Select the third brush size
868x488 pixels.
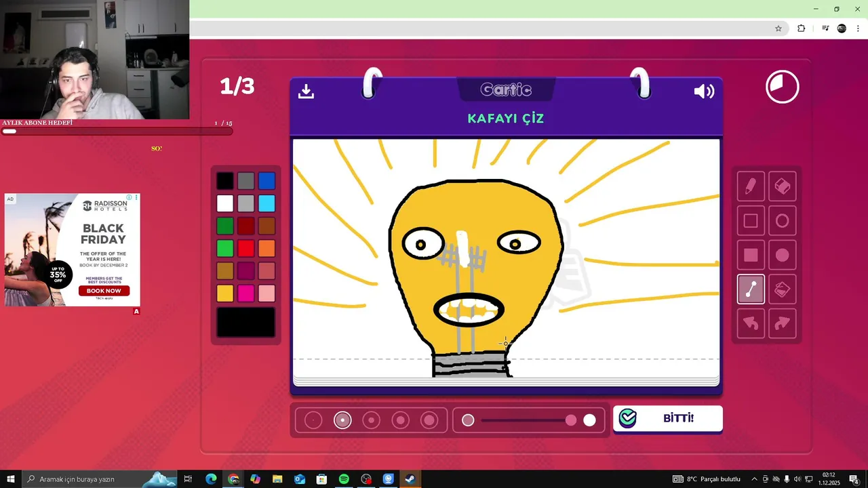(x=372, y=420)
